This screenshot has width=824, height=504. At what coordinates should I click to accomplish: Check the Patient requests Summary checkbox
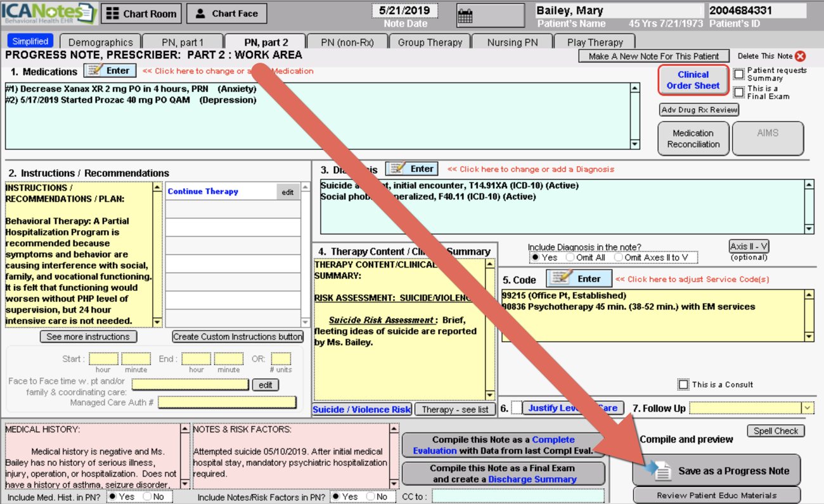[738, 72]
